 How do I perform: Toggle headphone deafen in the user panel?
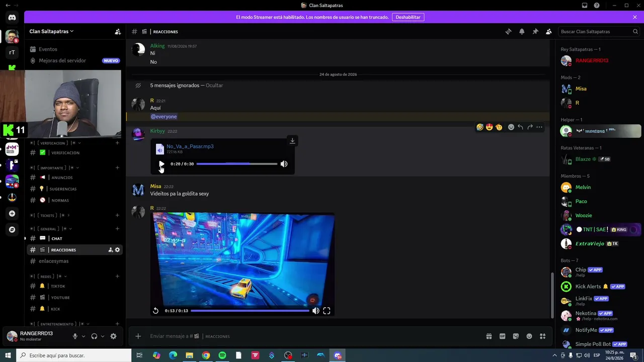[94, 336]
